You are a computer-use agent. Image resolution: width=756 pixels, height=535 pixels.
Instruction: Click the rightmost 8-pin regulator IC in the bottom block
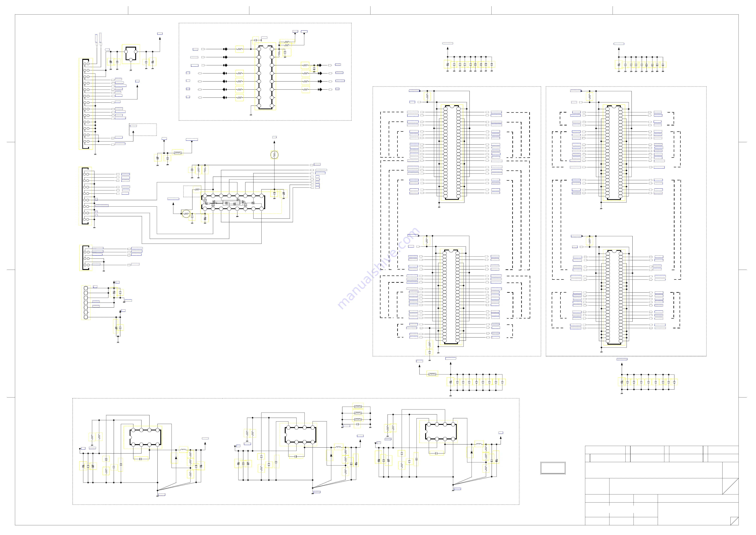tap(441, 432)
